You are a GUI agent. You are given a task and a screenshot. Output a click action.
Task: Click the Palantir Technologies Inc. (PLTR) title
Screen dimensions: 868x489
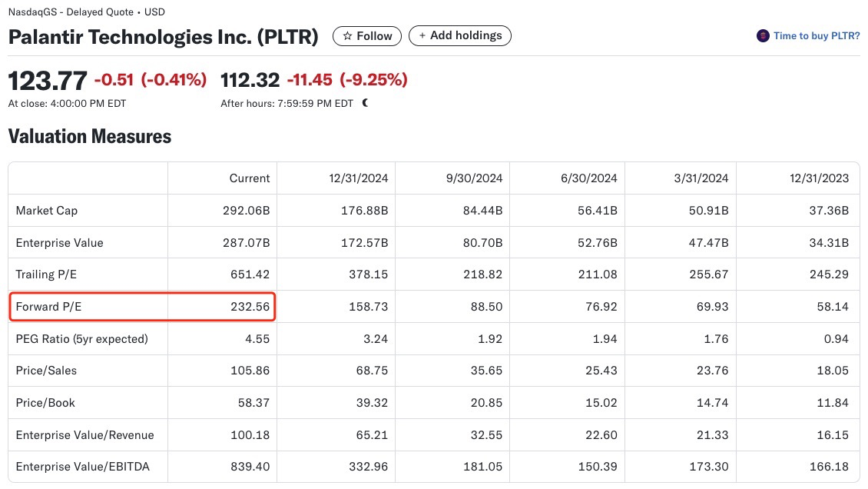(164, 37)
